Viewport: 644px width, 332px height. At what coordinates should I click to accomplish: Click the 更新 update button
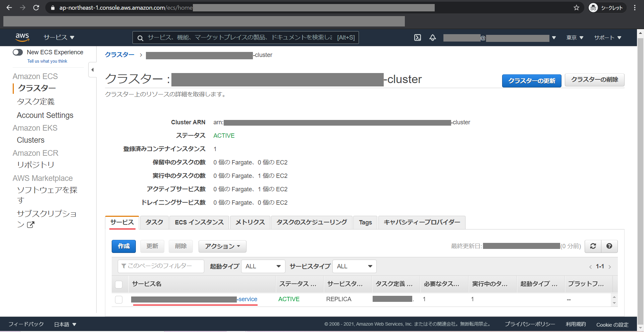tap(152, 246)
